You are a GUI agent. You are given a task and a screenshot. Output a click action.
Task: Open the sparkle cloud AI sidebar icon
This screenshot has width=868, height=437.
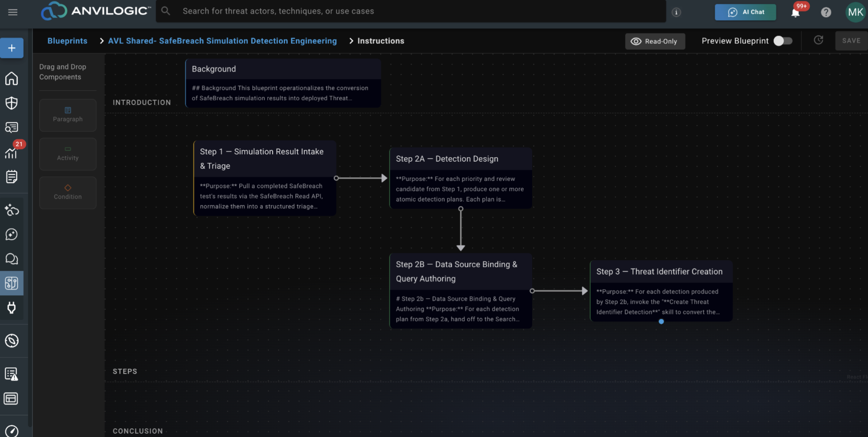12,210
